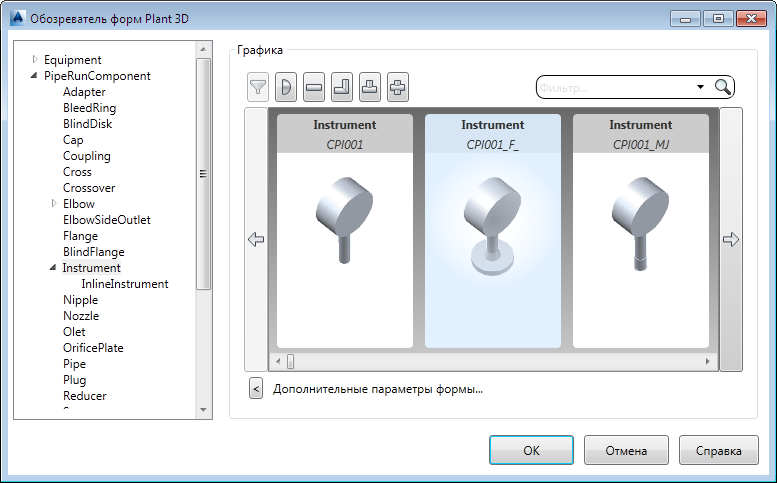777x483 pixels.
Task: Select BlindFlange in the tree
Action: 94,252
